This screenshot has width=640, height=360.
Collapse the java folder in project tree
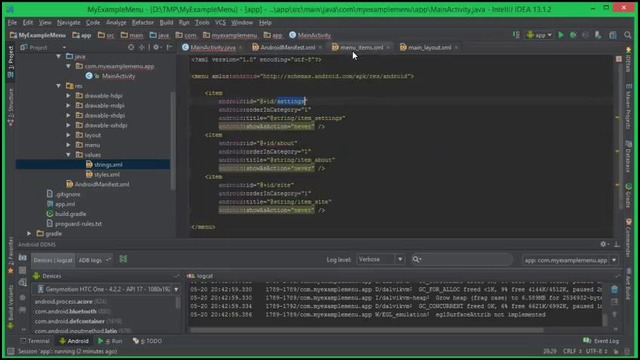pos(59,56)
